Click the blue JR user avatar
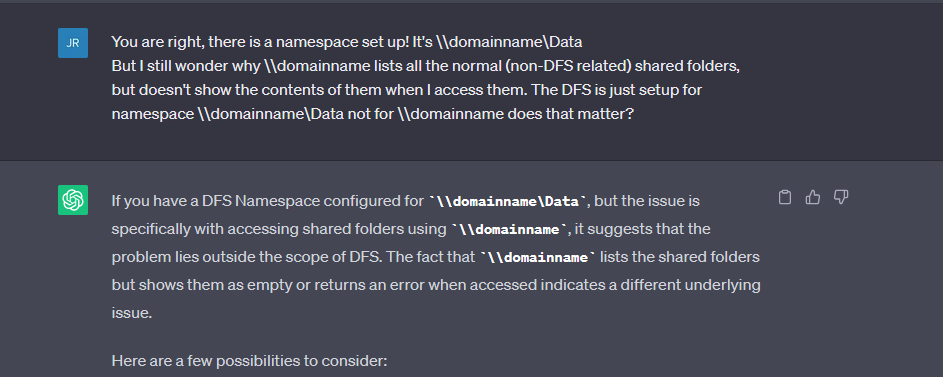 click(x=73, y=43)
